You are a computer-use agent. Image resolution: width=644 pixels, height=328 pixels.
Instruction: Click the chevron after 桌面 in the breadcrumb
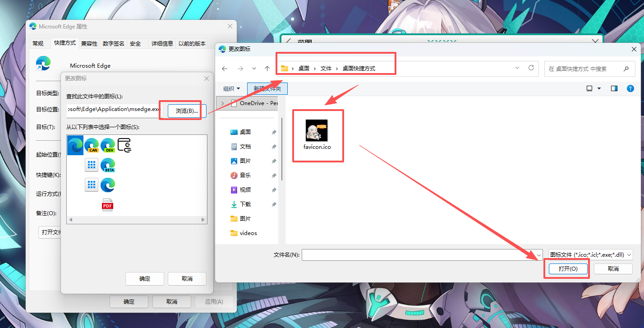(x=315, y=69)
